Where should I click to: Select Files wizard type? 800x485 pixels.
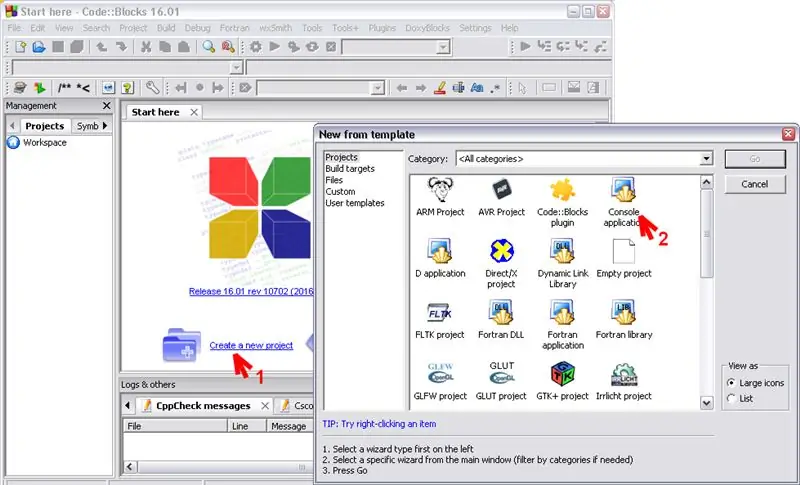(334, 180)
